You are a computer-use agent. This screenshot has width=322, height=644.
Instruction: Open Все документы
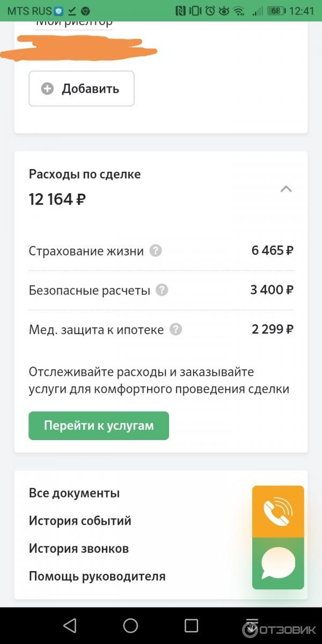pyautogui.click(x=74, y=493)
